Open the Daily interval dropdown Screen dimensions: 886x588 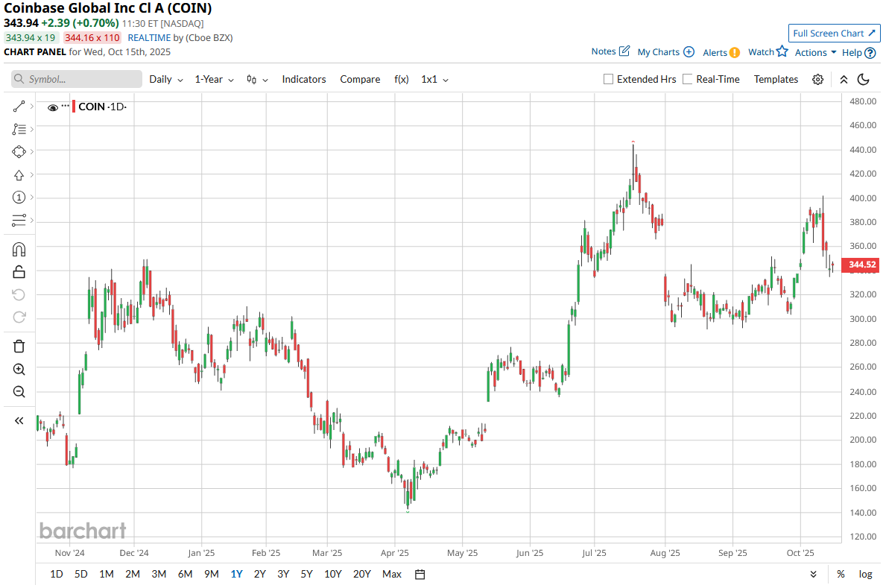click(165, 79)
